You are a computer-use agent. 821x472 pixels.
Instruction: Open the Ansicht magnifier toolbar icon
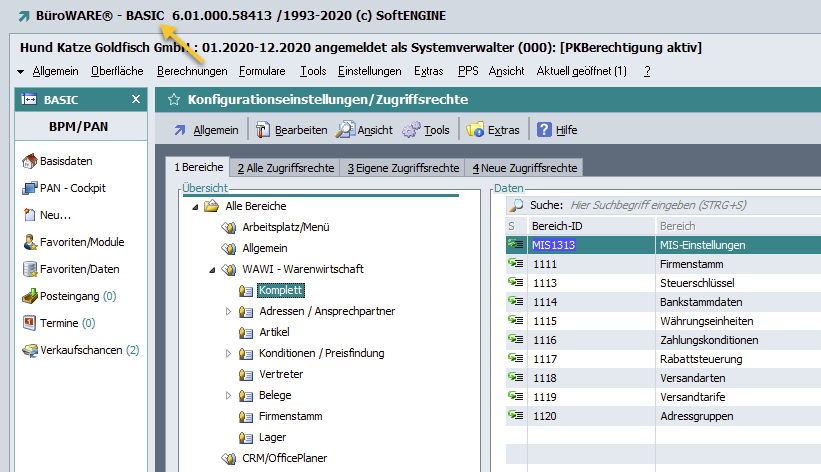(x=345, y=130)
